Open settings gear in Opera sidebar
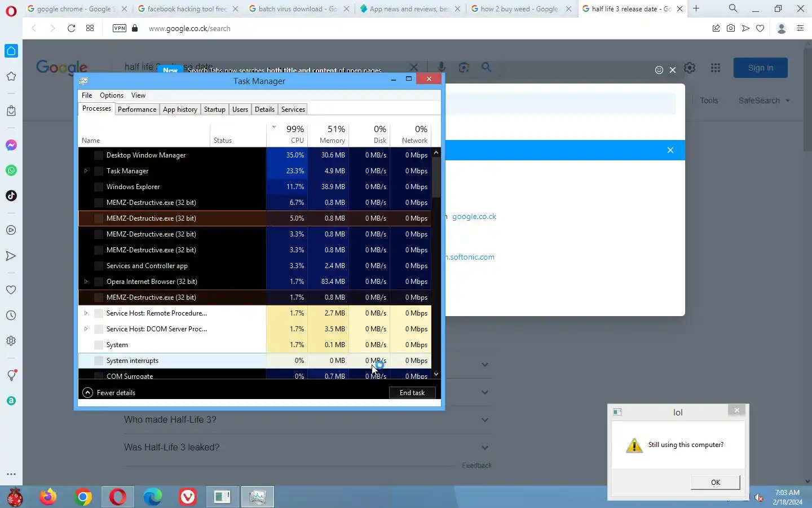The height and width of the screenshot is (508, 812). pyautogui.click(x=11, y=341)
